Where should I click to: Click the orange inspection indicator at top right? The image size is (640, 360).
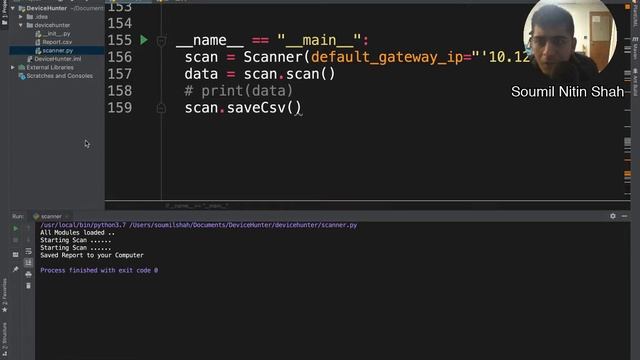tap(627, 7)
